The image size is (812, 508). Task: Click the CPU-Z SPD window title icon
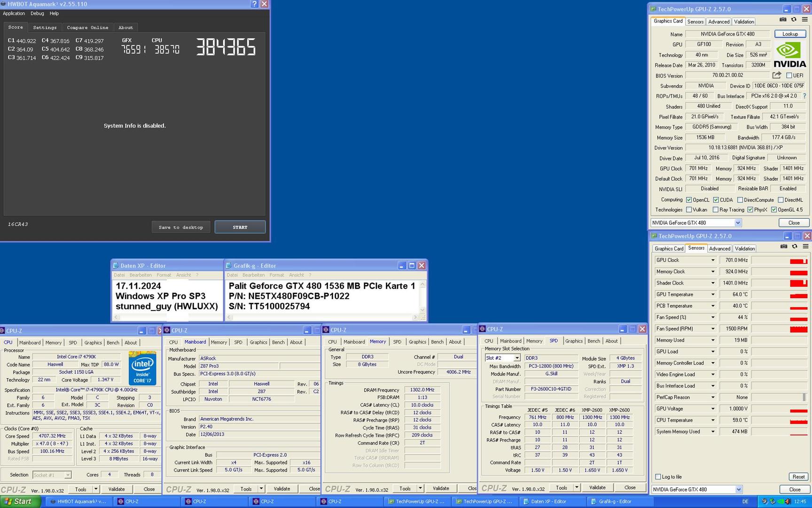[x=482, y=329]
